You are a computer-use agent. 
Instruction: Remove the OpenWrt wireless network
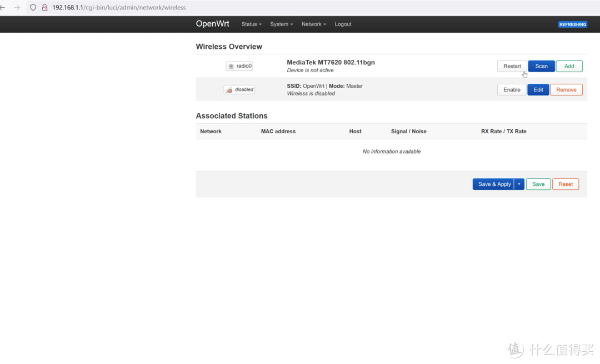[566, 89]
